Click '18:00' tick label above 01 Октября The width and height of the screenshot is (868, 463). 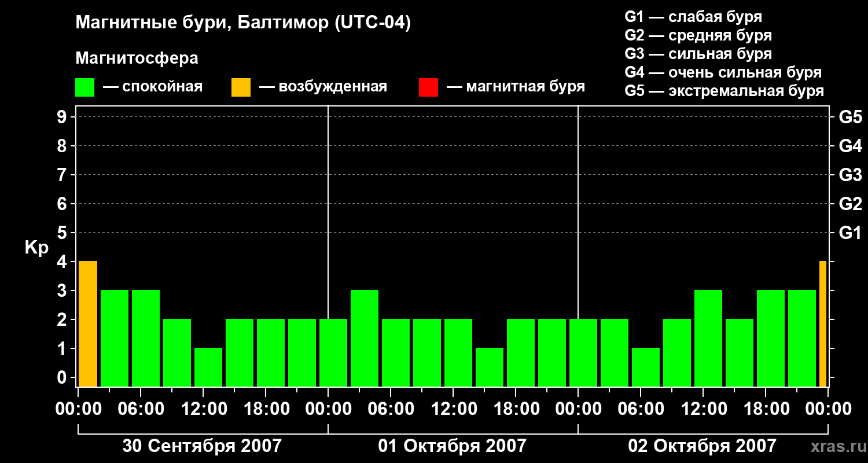pyautogui.click(x=516, y=409)
